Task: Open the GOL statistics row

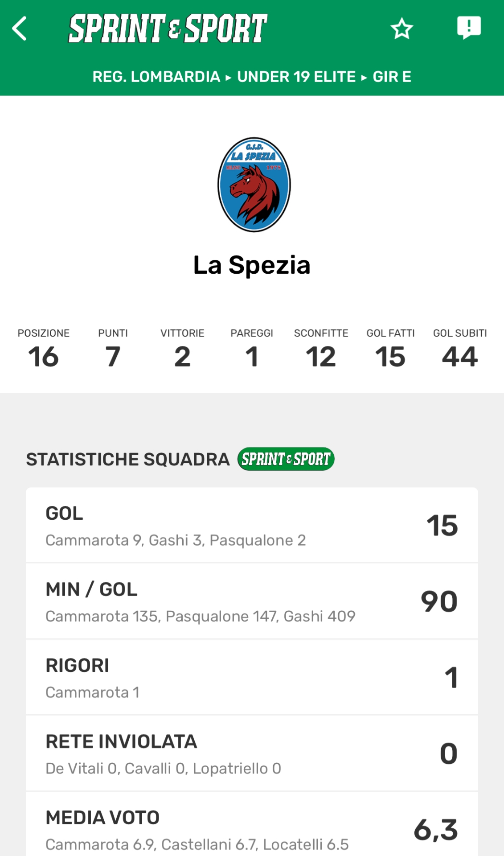Action: coord(252,525)
